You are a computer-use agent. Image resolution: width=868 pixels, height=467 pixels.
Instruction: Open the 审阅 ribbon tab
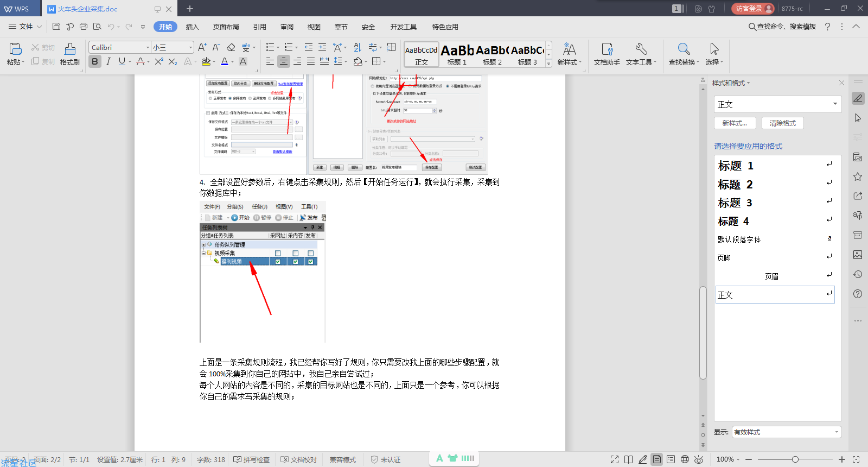[x=287, y=27]
